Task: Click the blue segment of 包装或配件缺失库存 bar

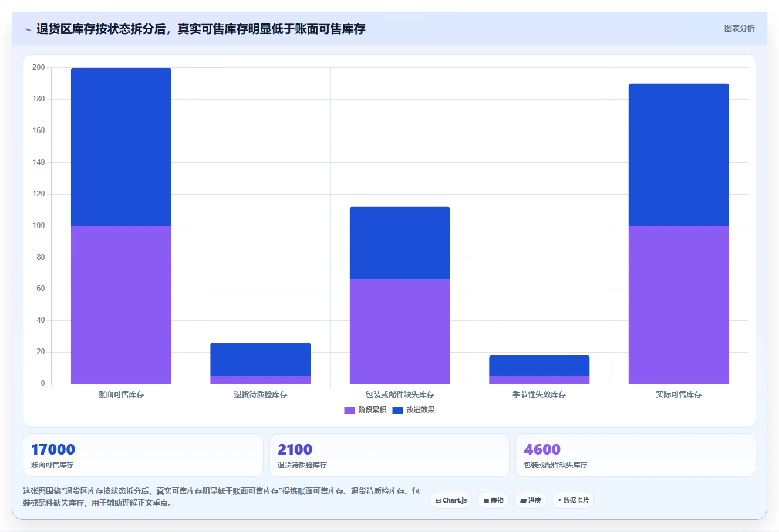Action: pos(400,243)
